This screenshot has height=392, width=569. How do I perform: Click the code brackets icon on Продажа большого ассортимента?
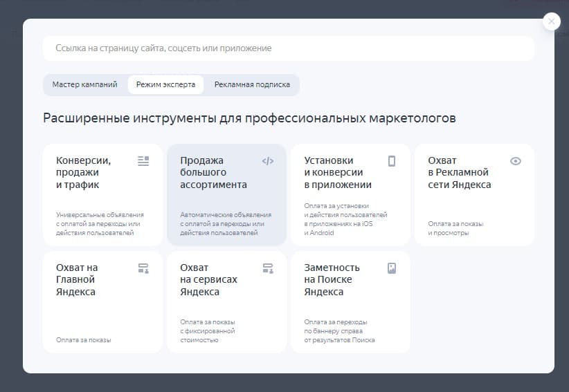click(268, 161)
